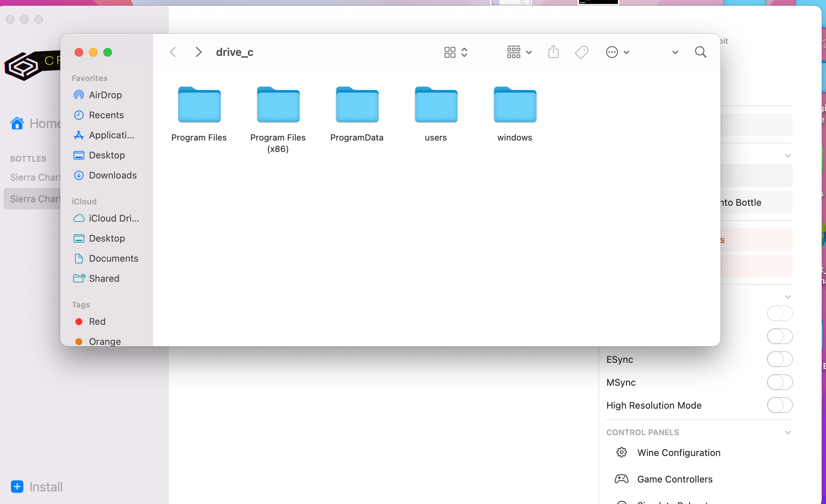Open the Program Files (x86) folder
The width and height of the screenshot is (826, 504).
(x=278, y=105)
